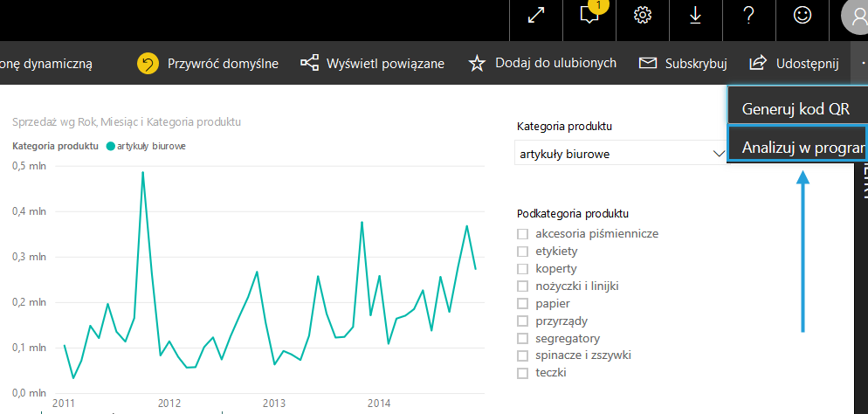Image resolution: width=868 pixels, height=414 pixels.
Task: Tick the segregatory checkbox
Action: [523, 339]
